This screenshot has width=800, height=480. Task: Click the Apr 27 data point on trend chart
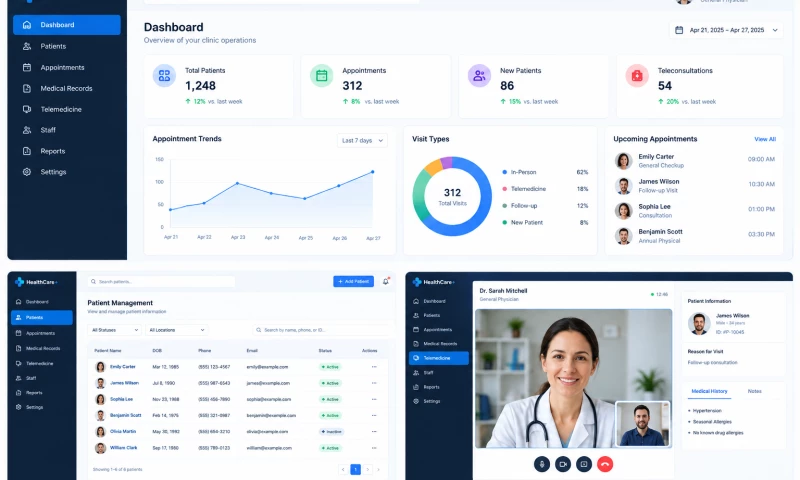click(372, 172)
